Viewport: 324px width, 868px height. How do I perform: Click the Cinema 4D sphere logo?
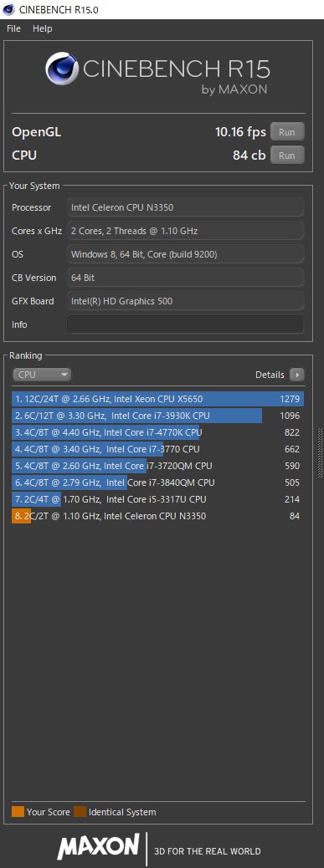point(63,71)
